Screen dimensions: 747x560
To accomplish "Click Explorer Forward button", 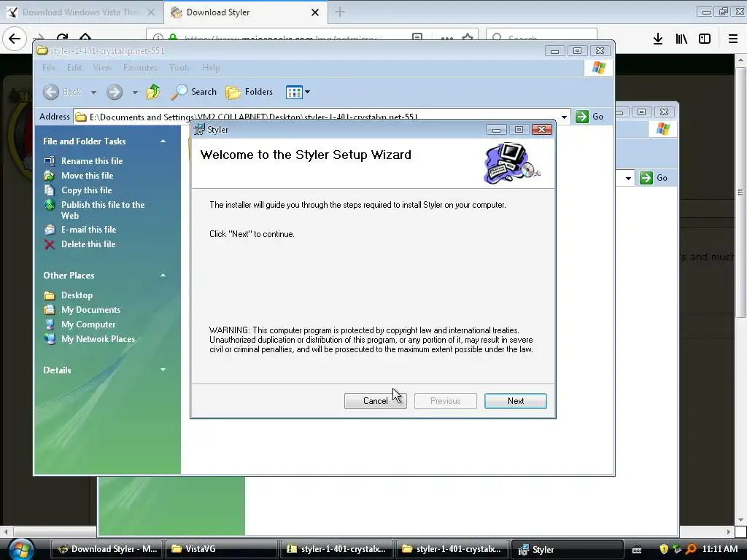I will [x=115, y=91].
